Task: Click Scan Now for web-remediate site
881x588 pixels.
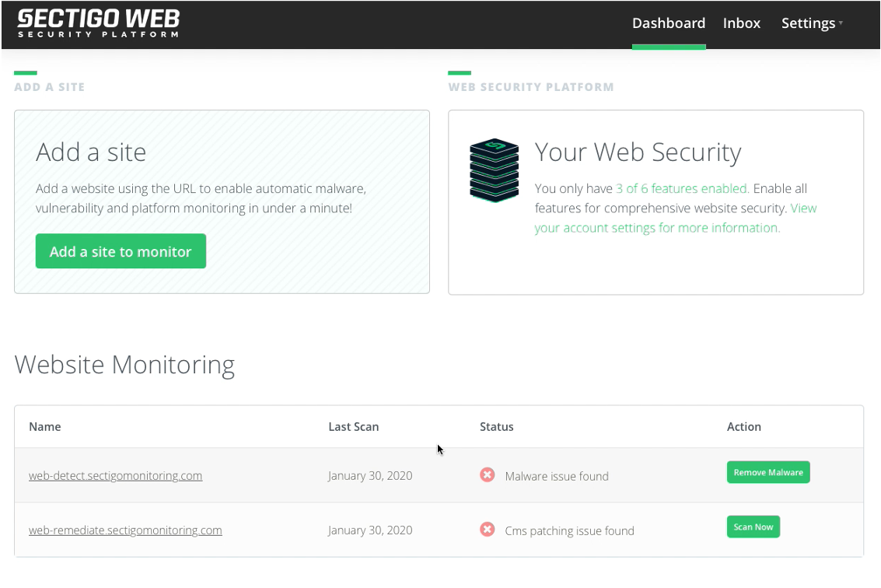Action: tap(753, 527)
